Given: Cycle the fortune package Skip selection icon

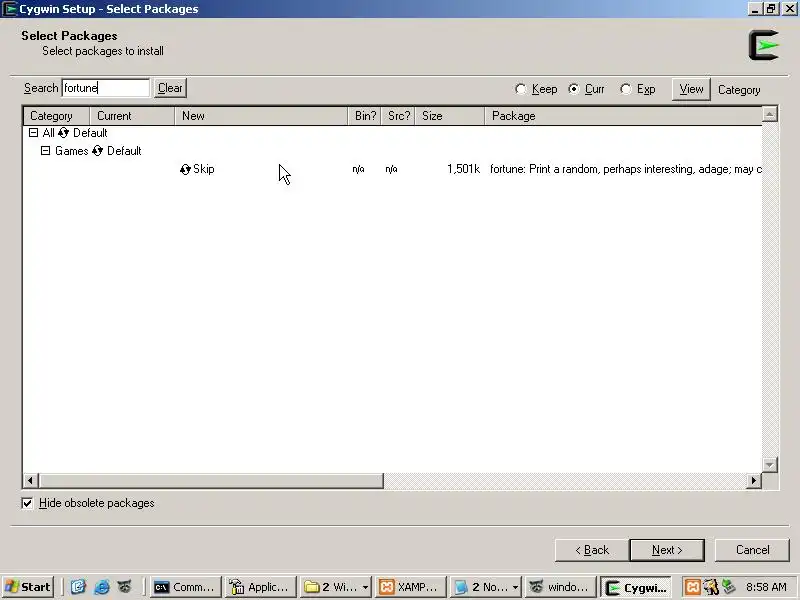Looking at the screenshot, I should click(185, 169).
